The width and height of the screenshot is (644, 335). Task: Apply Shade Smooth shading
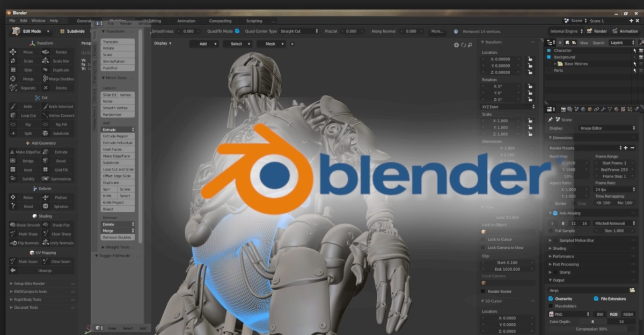(x=25, y=225)
